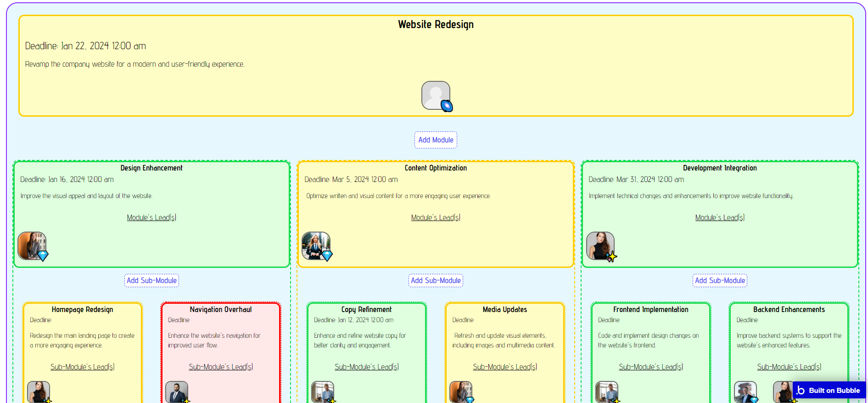868x403 pixels.
Task: Click the Development Integration lead avatar
Action: coord(600,246)
